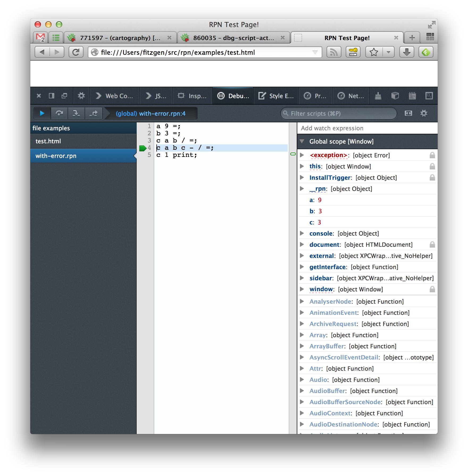468x476 pixels.
Task: Open the Inspector tab
Action: click(193, 96)
